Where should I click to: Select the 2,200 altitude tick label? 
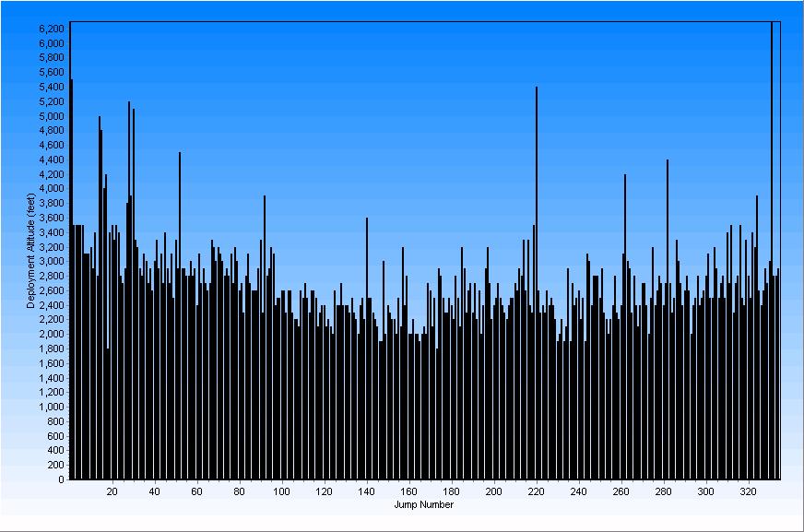[x=52, y=319]
